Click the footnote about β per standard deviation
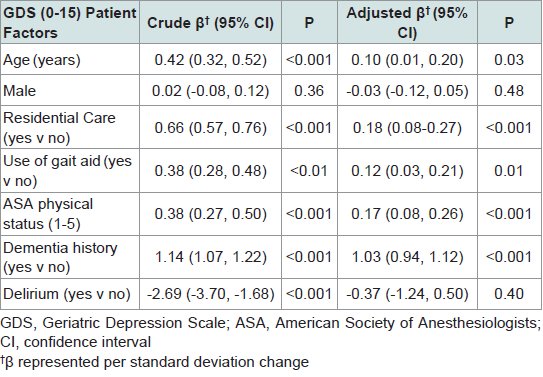Image resolution: width=543 pixels, height=377 pixels. point(154,362)
